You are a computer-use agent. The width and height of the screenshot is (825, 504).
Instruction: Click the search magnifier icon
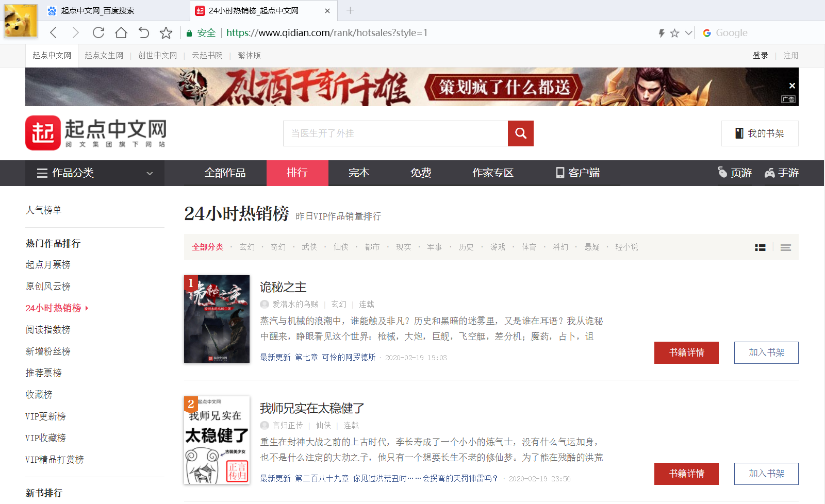(520, 133)
